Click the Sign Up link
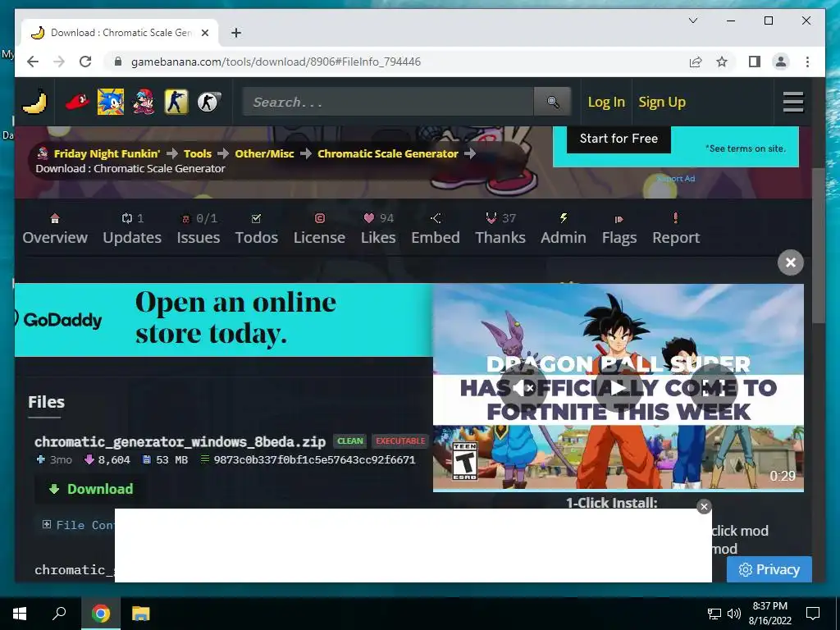The width and height of the screenshot is (840, 630). coord(662,102)
